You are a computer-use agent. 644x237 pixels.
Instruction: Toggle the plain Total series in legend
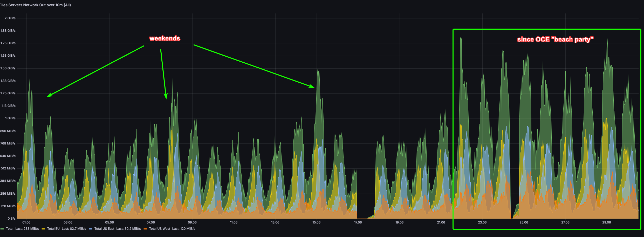(x=10, y=229)
